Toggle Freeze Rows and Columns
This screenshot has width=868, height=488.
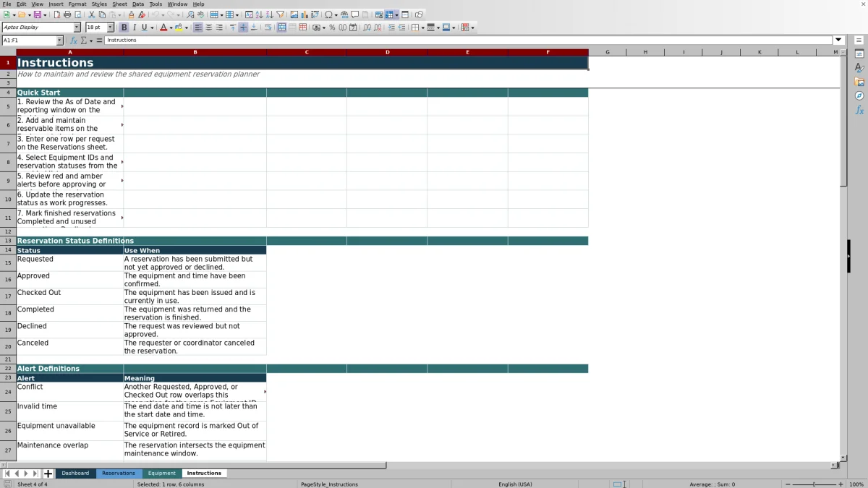pos(389,14)
